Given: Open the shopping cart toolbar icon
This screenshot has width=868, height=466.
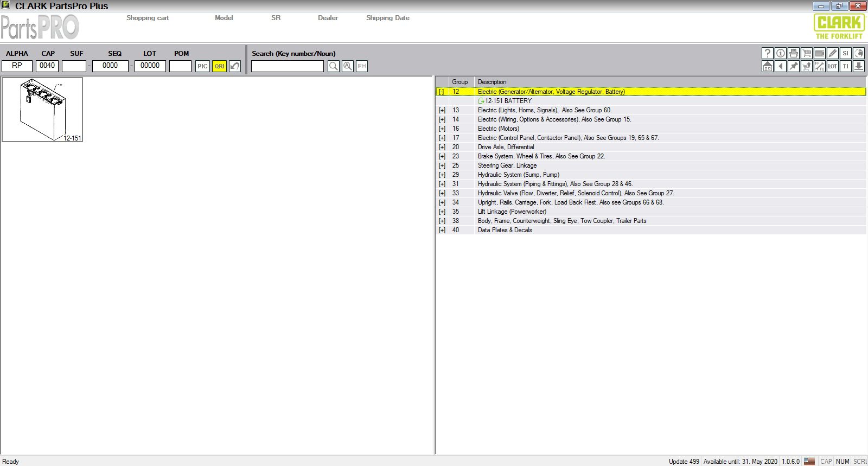Looking at the screenshot, I should (x=807, y=53).
